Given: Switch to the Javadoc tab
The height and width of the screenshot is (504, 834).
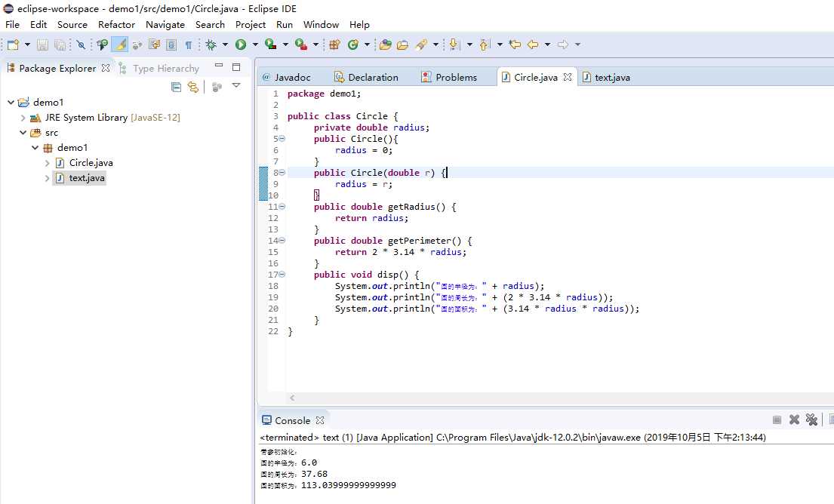Looking at the screenshot, I should coord(286,77).
